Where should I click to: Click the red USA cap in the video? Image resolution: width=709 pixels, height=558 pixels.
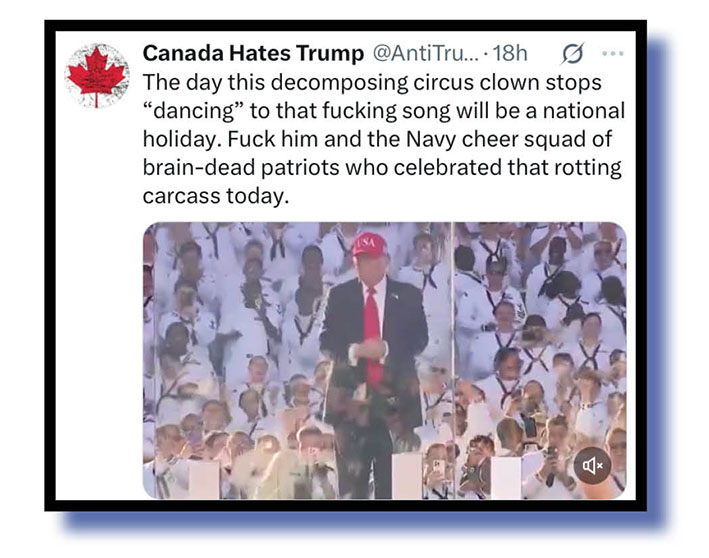pyautogui.click(x=367, y=245)
